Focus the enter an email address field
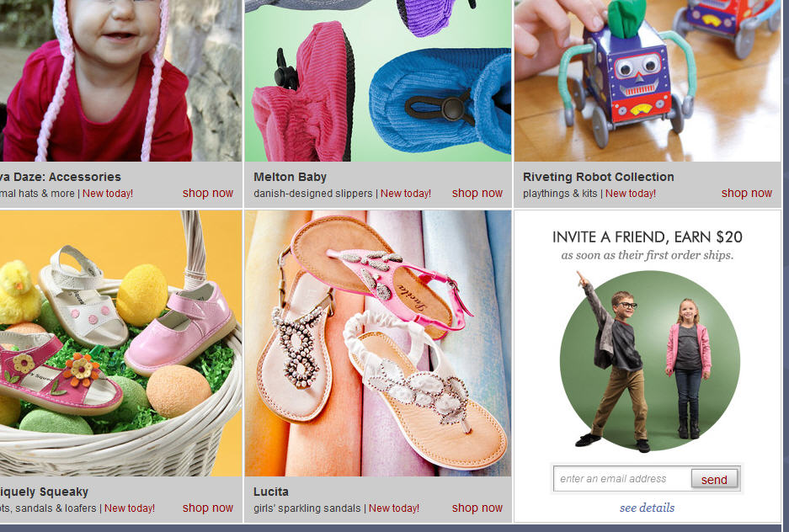The image size is (789, 532). coord(622,479)
